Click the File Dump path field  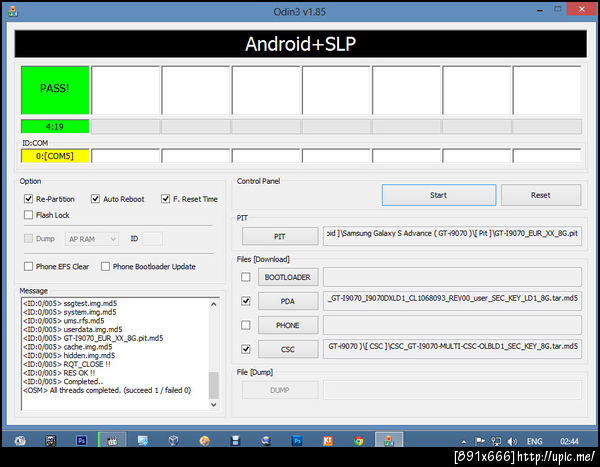[x=452, y=390]
